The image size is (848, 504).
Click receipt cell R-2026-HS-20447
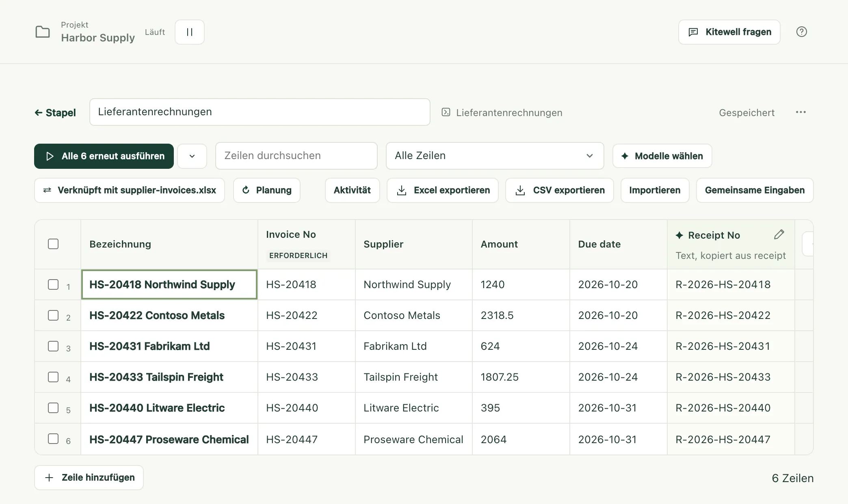[x=731, y=439]
